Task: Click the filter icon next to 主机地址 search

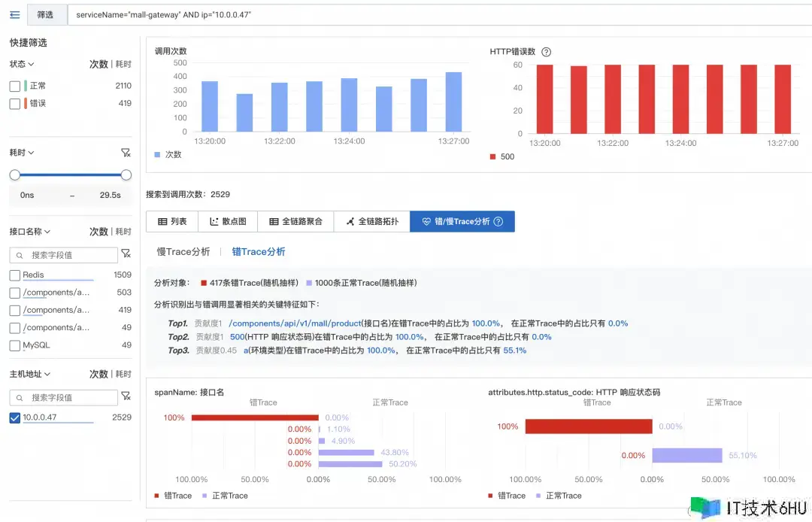Action: click(x=126, y=397)
